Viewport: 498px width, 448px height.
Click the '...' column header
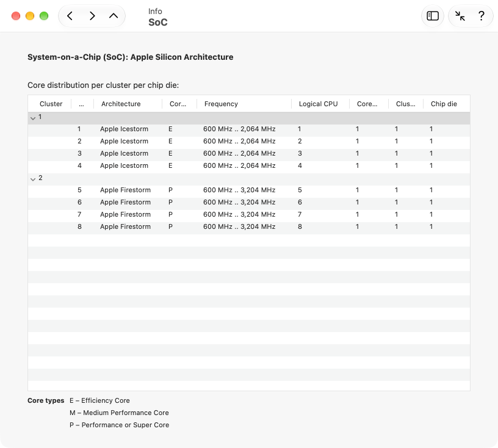pos(81,104)
